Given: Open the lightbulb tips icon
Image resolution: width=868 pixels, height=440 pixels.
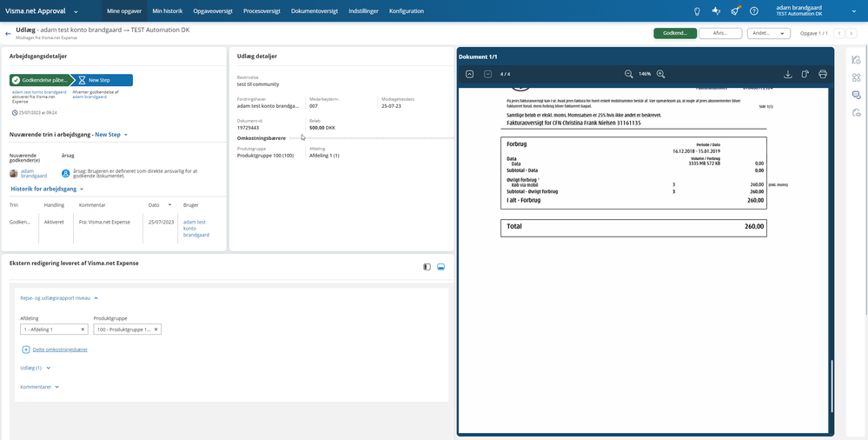Looking at the screenshot, I should [698, 11].
